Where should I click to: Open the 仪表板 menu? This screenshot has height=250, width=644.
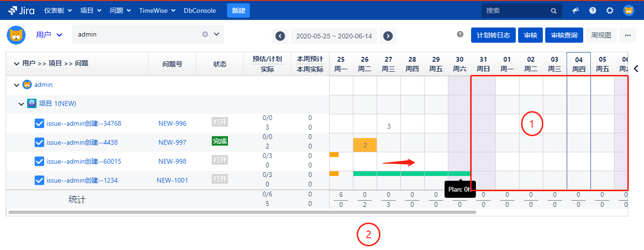(57, 10)
